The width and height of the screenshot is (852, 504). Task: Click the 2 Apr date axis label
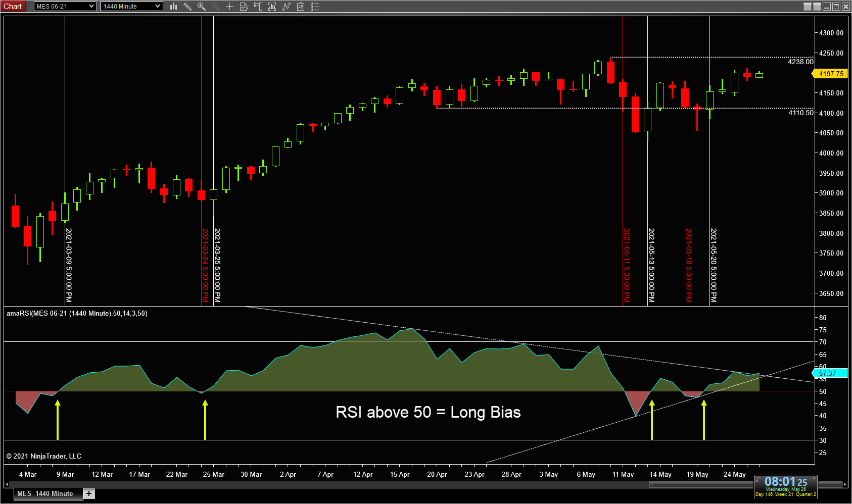coord(288,474)
